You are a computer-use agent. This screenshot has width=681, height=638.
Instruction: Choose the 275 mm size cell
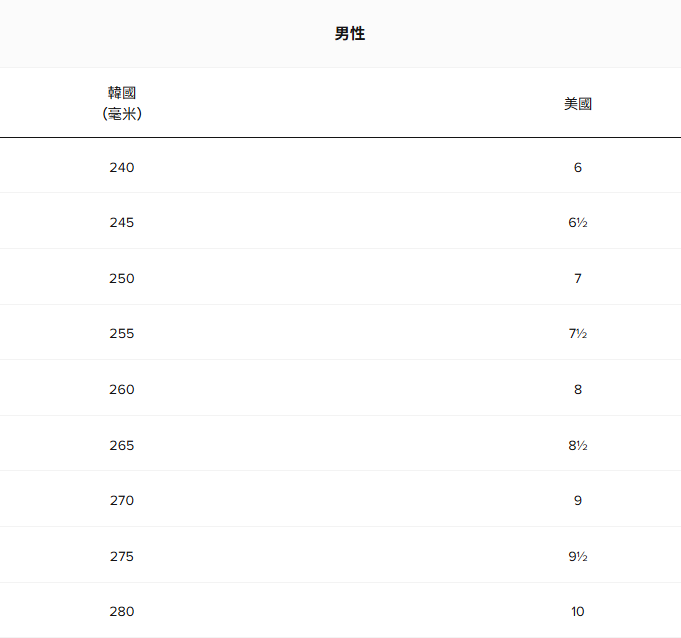click(122, 556)
